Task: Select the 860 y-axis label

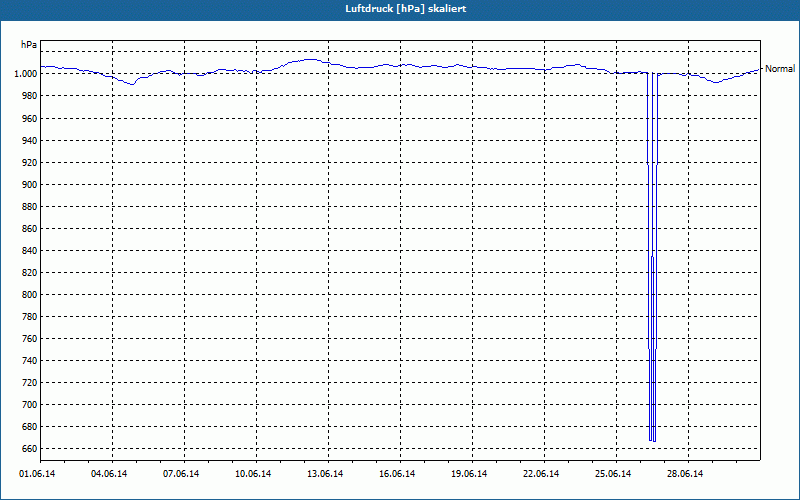Action: click(x=29, y=229)
